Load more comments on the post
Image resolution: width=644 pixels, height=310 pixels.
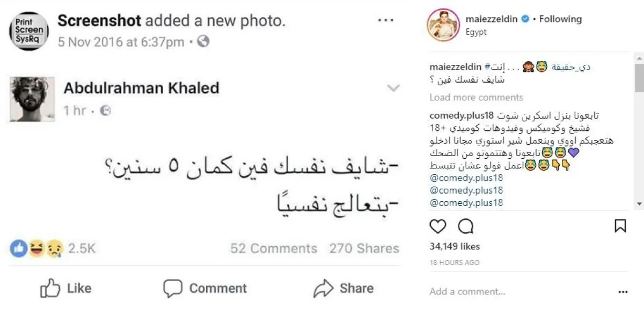tap(476, 98)
